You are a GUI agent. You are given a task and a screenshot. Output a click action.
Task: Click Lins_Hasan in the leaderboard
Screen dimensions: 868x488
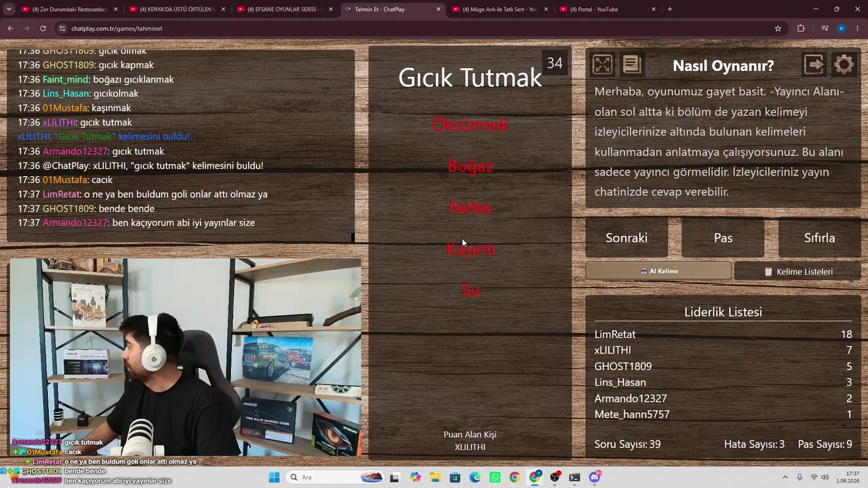(620, 382)
